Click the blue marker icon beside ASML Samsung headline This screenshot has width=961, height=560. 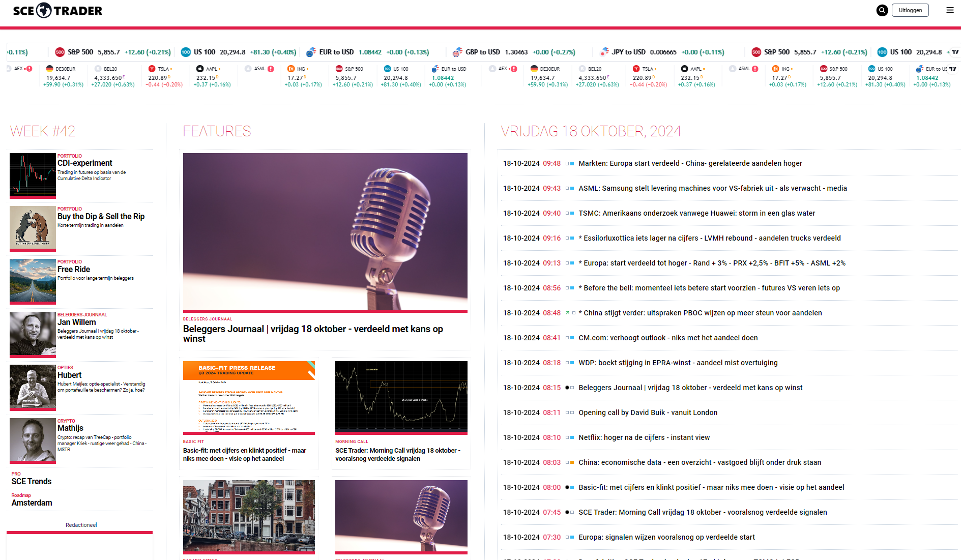point(572,188)
